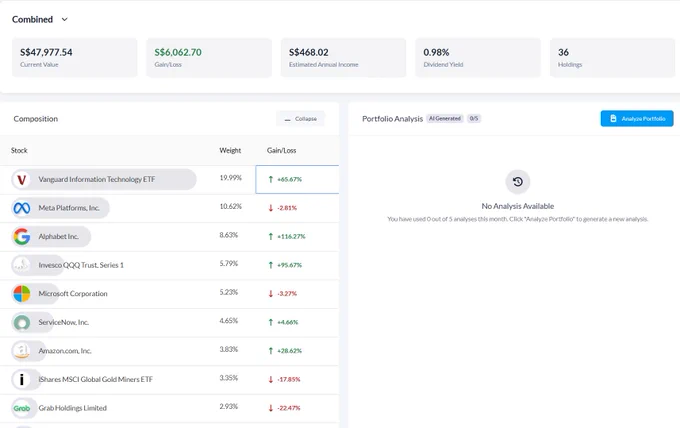The height and width of the screenshot is (428, 680).
Task: Click the Microsoft four-color logo
Action: click(x=21, y=294)
